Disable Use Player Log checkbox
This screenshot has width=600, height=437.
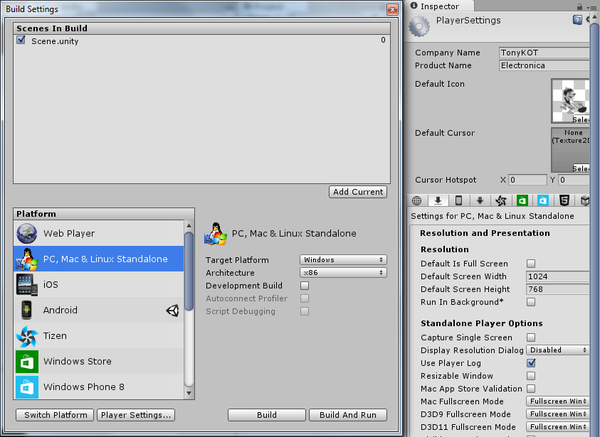tap(531, 363)
